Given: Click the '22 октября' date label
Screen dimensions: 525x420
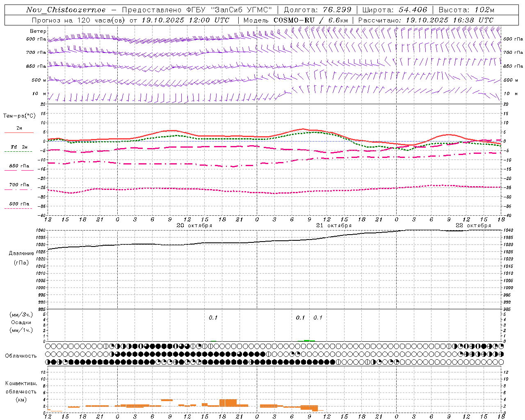Looking at the screenshot, I should point(473,226).
